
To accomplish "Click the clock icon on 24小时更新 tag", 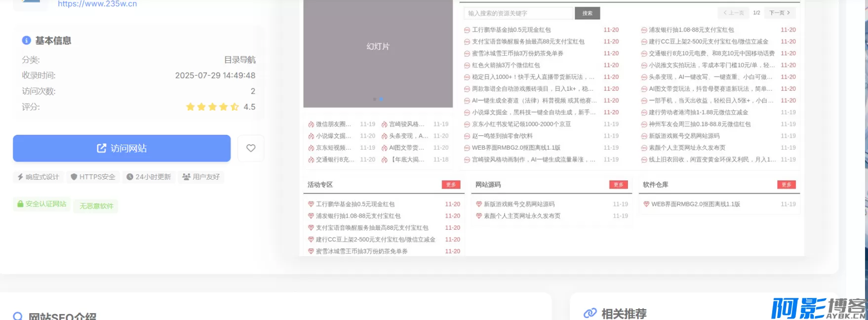I will (x=130, y=177).
